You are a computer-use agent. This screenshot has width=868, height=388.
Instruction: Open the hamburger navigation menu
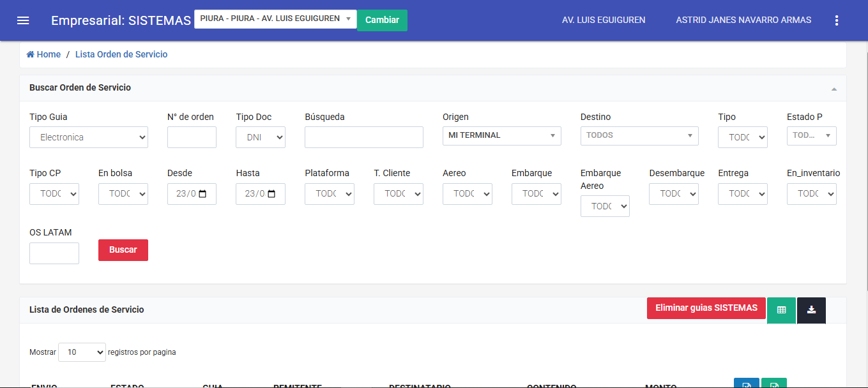tap(23, 20)
